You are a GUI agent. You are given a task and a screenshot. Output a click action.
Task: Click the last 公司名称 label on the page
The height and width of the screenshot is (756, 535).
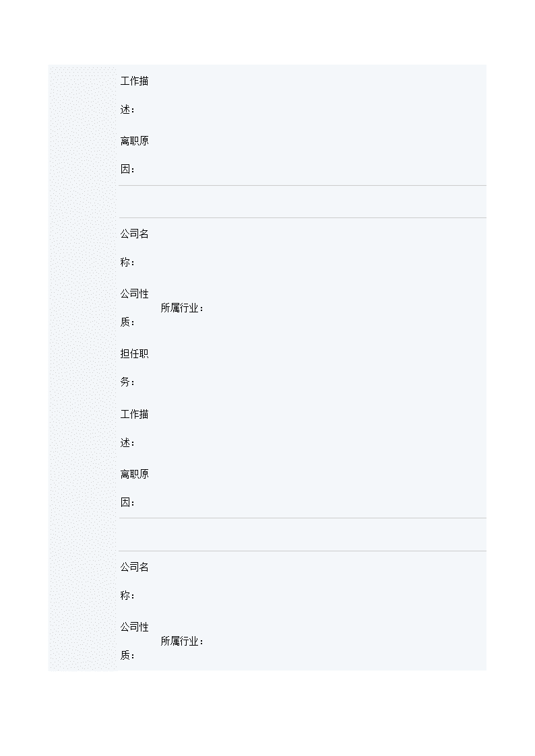pos(134,581)
